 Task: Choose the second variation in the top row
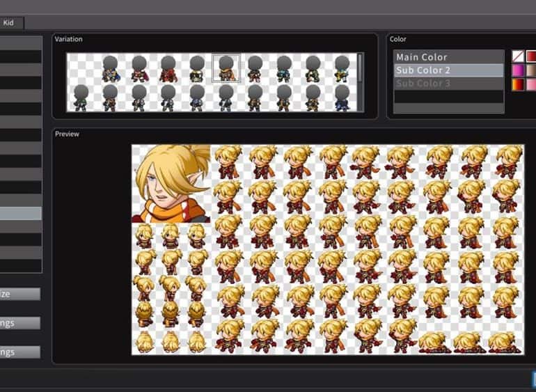pyautogui.click(x=139, y=68)
